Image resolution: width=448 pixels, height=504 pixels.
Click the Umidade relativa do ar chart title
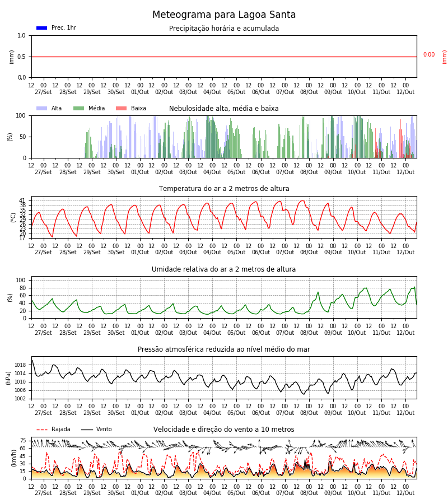click(x=224, y=269)
